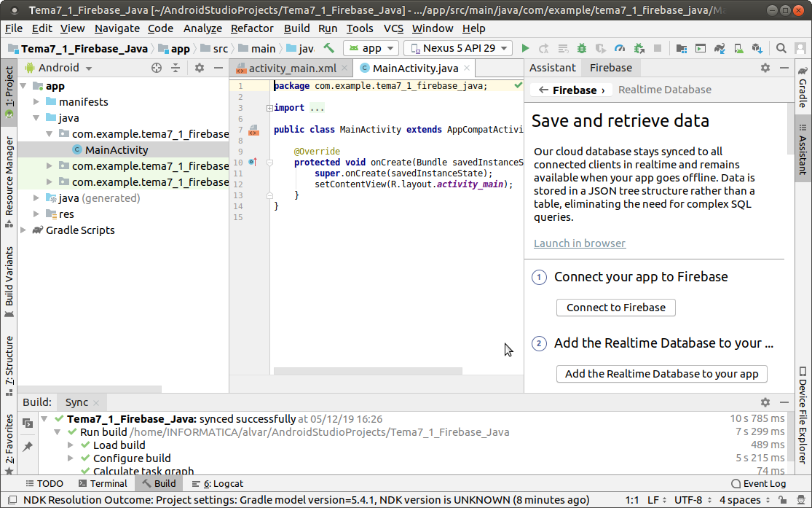Select MainActivity in the project tree
This screenshot has width=812, height=508.
[x=116, y=150]
